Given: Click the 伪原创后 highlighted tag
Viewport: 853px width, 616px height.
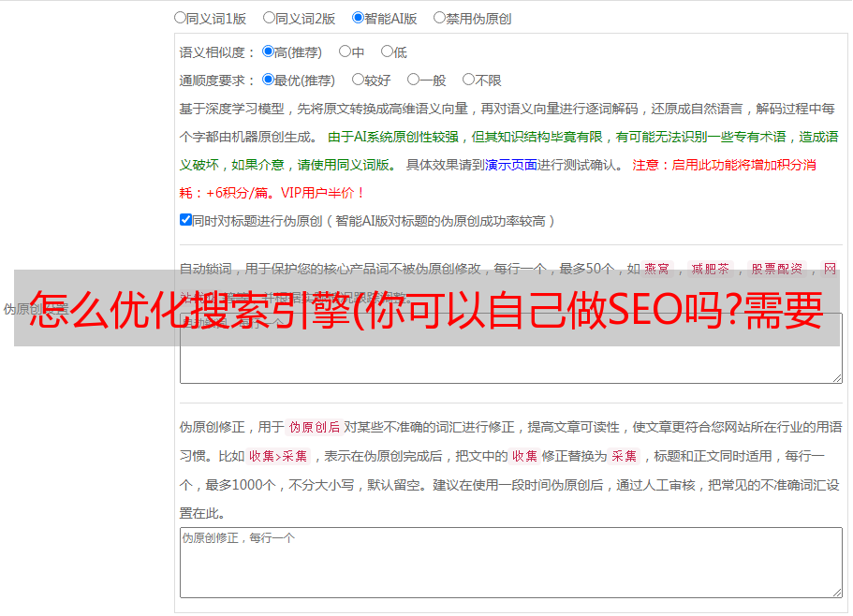Looking at the screenshot, I should tap(315, 427).
